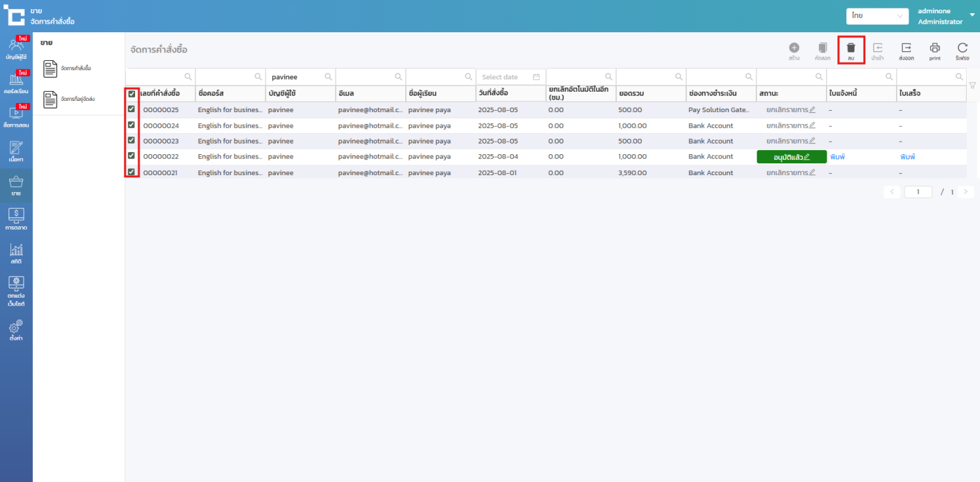Open settings (ตั้งค่า) gear in sidebar
The height and width of the screenshot is (482, 980).
coord(16,330)
